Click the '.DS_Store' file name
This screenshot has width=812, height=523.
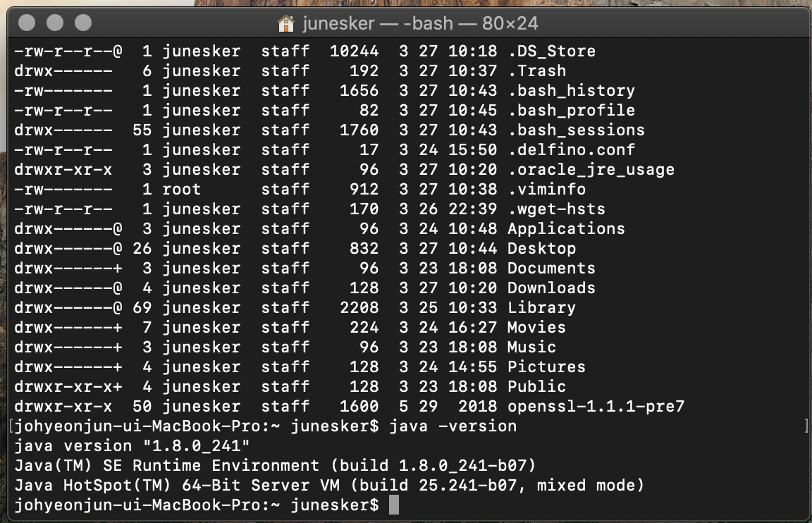[551, 51]
